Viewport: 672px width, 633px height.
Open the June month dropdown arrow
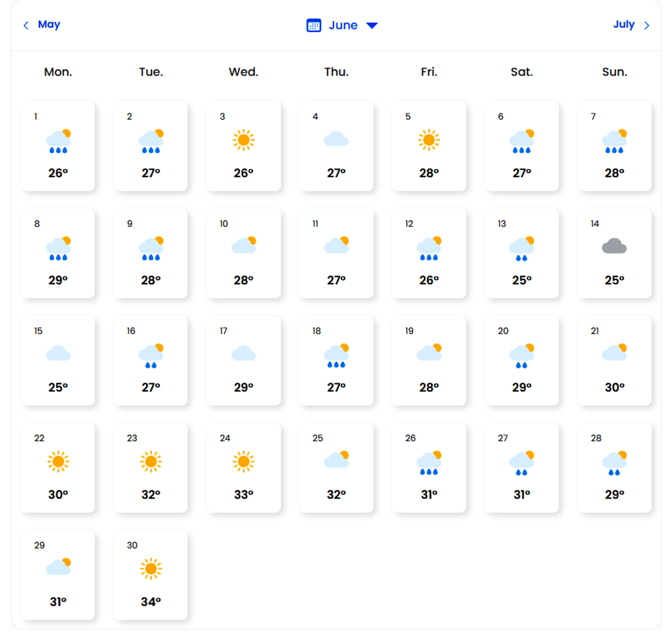(x=372, y=25)
